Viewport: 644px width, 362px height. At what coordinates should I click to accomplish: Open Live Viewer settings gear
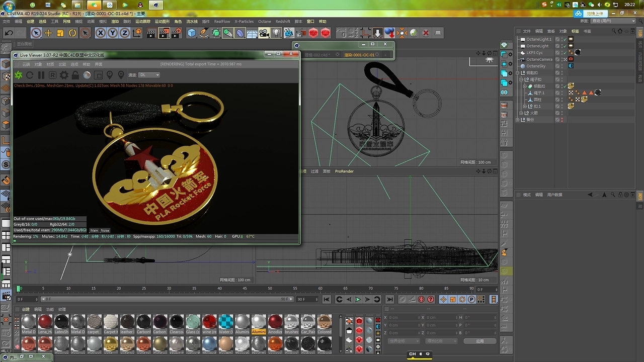coord(64,75)
